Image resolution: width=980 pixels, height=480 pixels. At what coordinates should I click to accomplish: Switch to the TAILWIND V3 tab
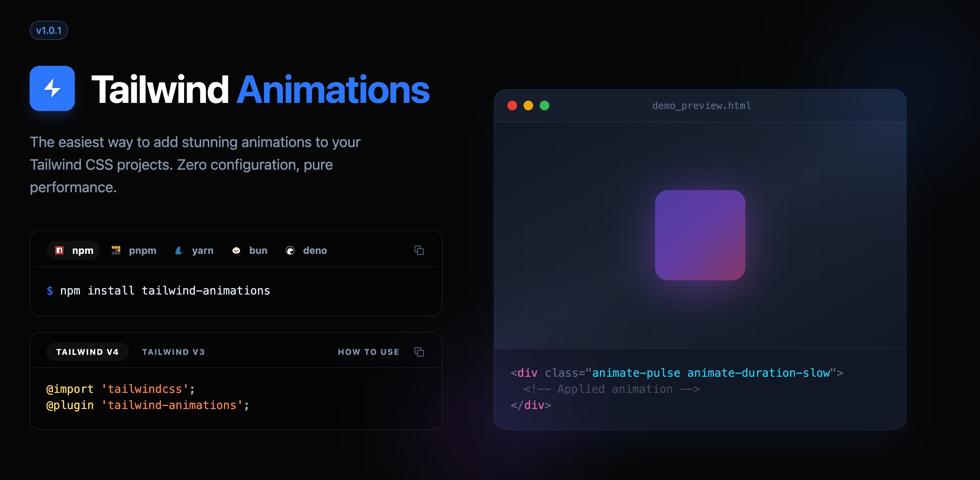(x=173, y=352)
